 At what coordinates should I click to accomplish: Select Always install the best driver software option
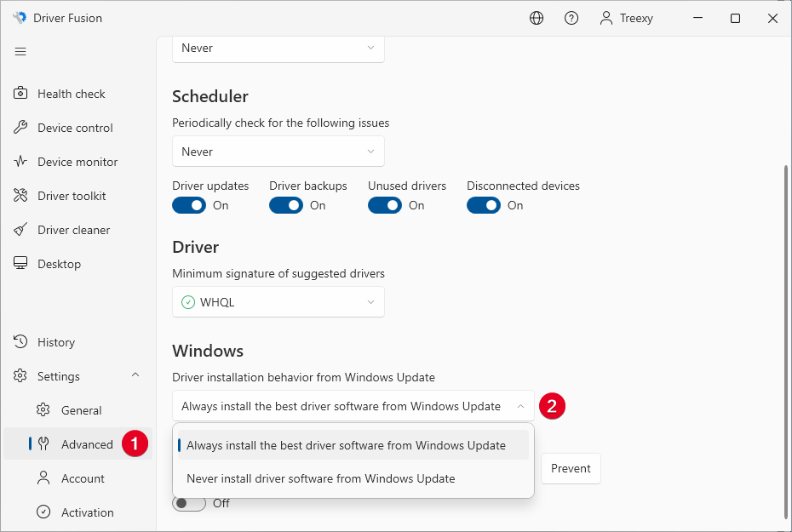coord(353,445)
